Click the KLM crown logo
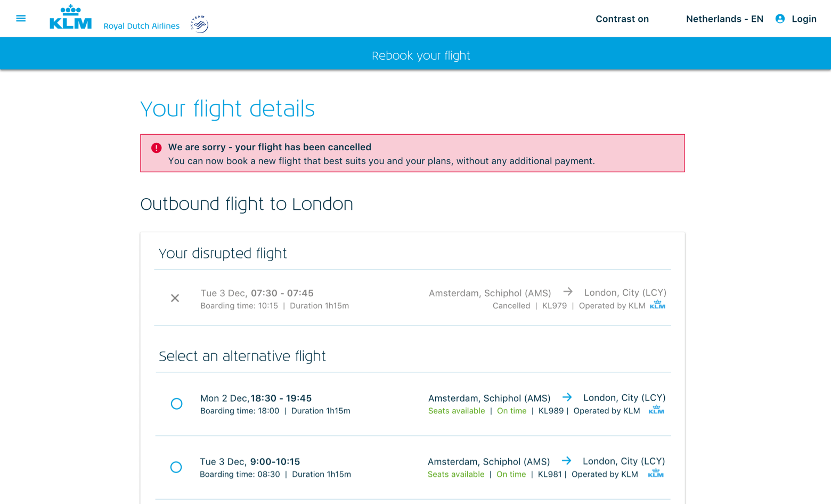The height and width of the screenshot is (504, 831). tap(70, 18)
